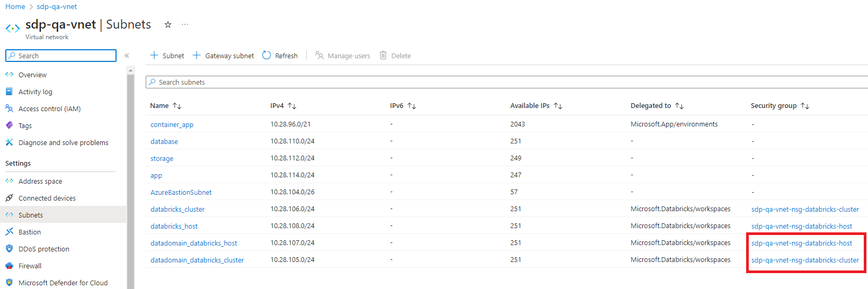The width and height of the screenshot is (868, 289).
Task: Collapse the sidebar using double chevron
Action: click(x=127, y=56)
